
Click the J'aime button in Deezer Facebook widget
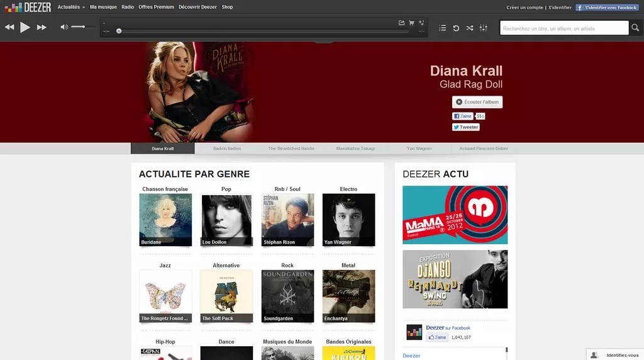click(437, 337)
